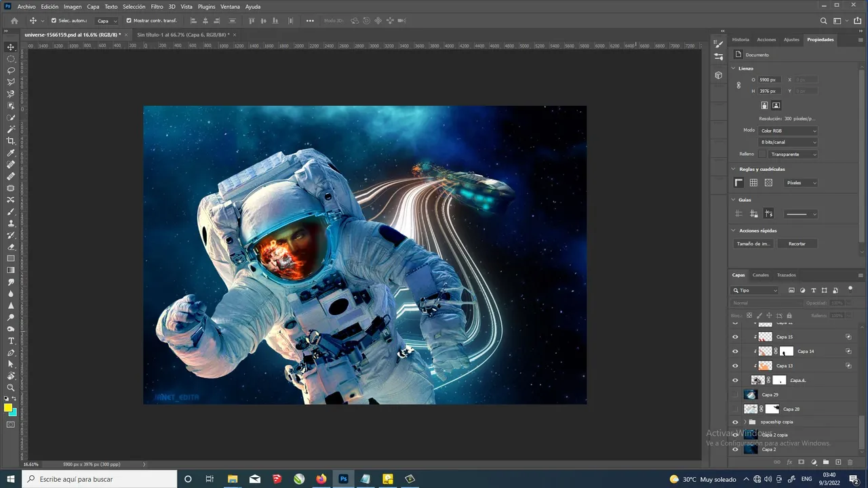868x488 pixels.
Task: Open the Color RGB mode dropdown
Action: 788,131
